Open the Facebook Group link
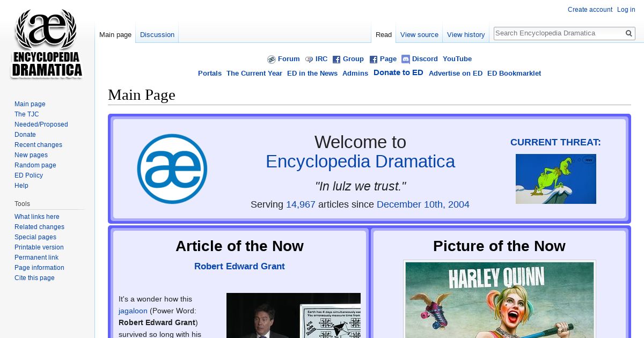This screenshot has width=644, height=338. click(353, 59)
